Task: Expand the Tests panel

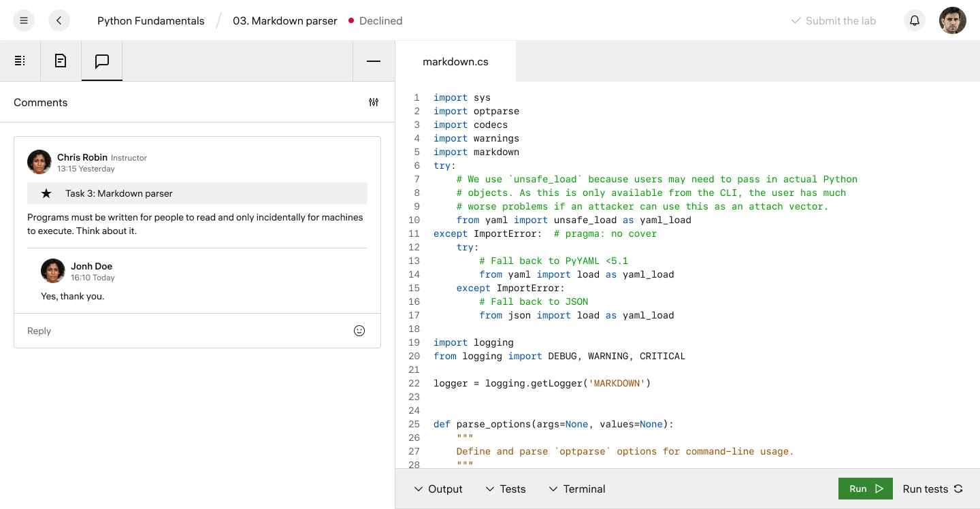Action: click(505, 489)
